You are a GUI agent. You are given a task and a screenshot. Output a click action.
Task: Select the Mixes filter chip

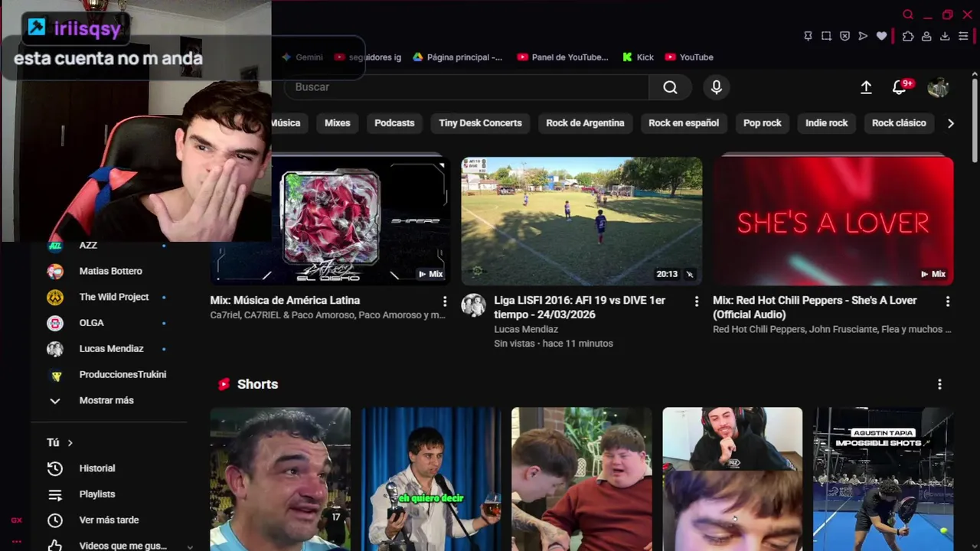click(x=337, y=123)
